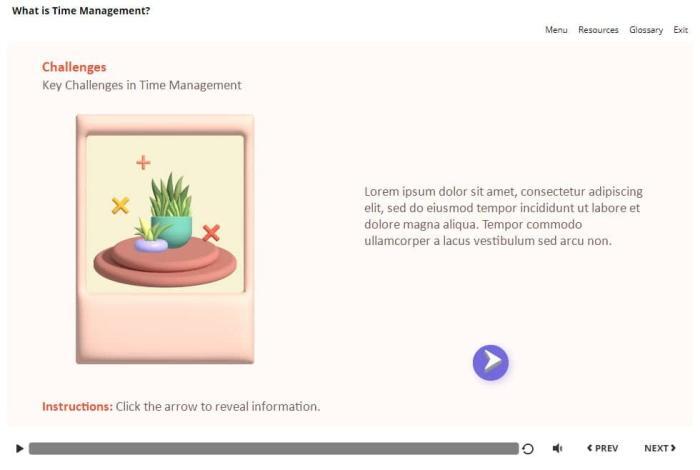This screenshot has height=470, width=700.
Task: Mute the audio with the speaker icon
Action: pos(558,449)
